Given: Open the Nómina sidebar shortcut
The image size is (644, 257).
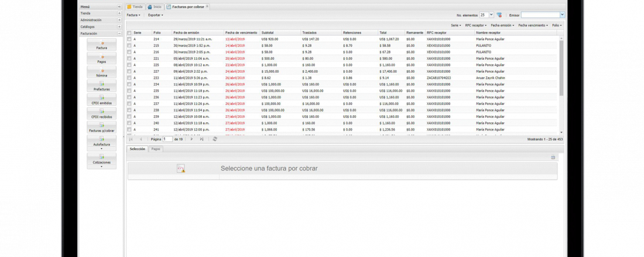Looking at the screenshot, I should pos(101,73).
